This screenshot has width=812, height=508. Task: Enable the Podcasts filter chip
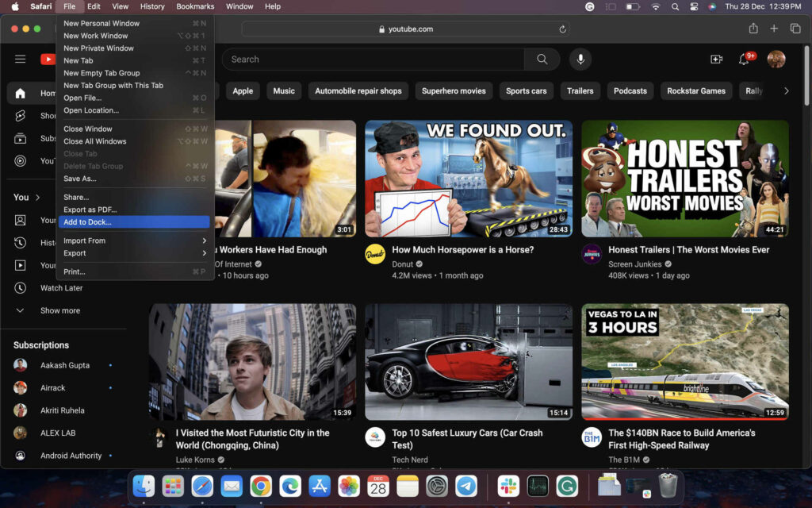[630, 90]
